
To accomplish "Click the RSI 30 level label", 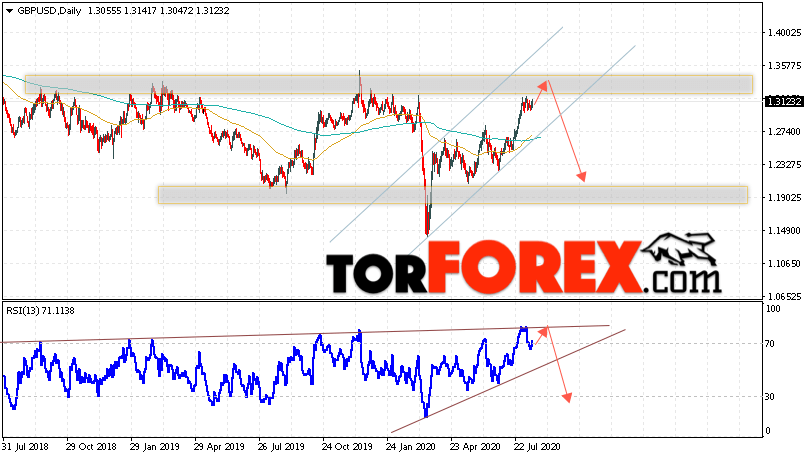I will pyautogui.click(x=770, y=397).
